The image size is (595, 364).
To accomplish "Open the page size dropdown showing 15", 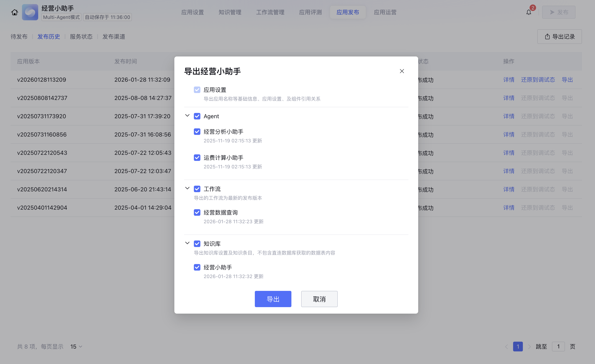I will click(x=76, y=347).
